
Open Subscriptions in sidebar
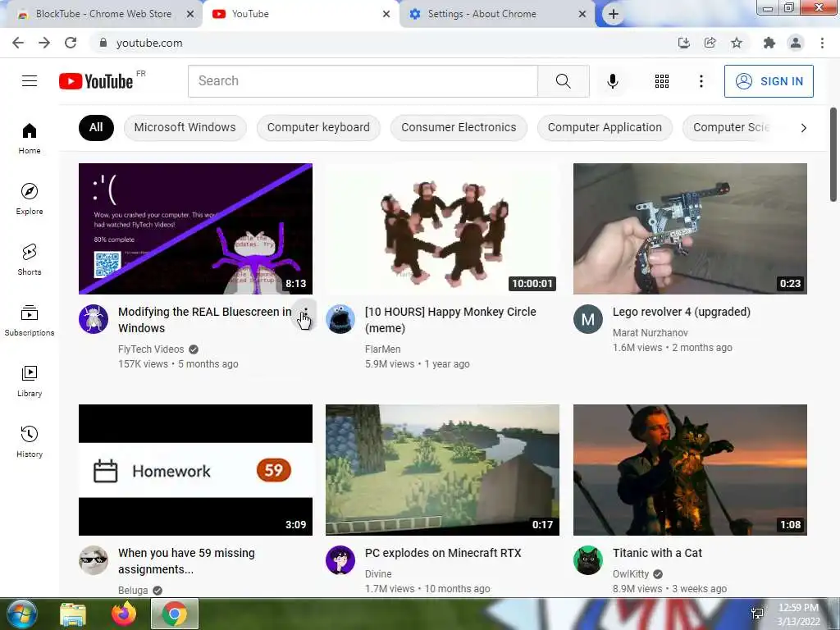click(30, 321)
